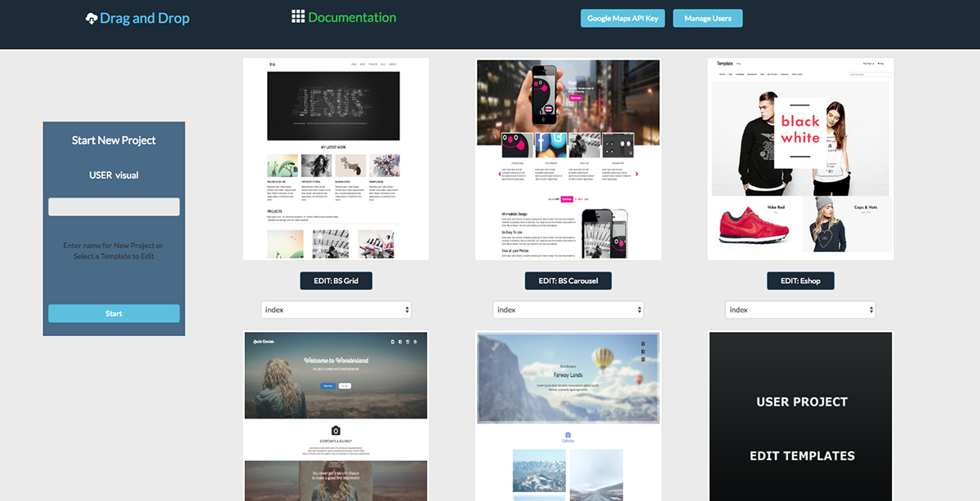Click the Start button
This screenshot has width=980, height=501.
pyautogui.click(x=114, y=313)
